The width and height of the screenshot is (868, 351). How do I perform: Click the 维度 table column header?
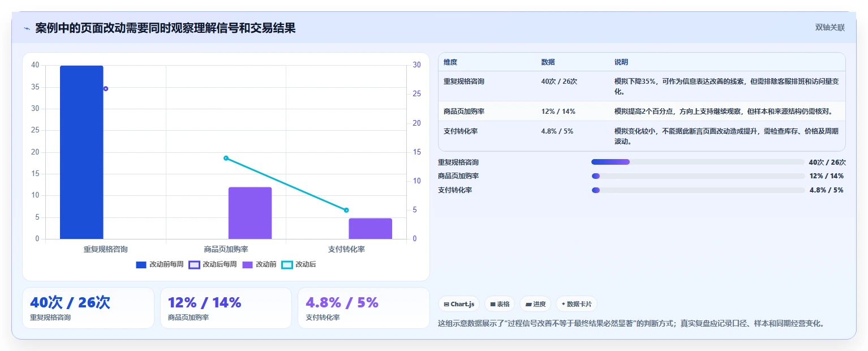click(x=450, y=62)
